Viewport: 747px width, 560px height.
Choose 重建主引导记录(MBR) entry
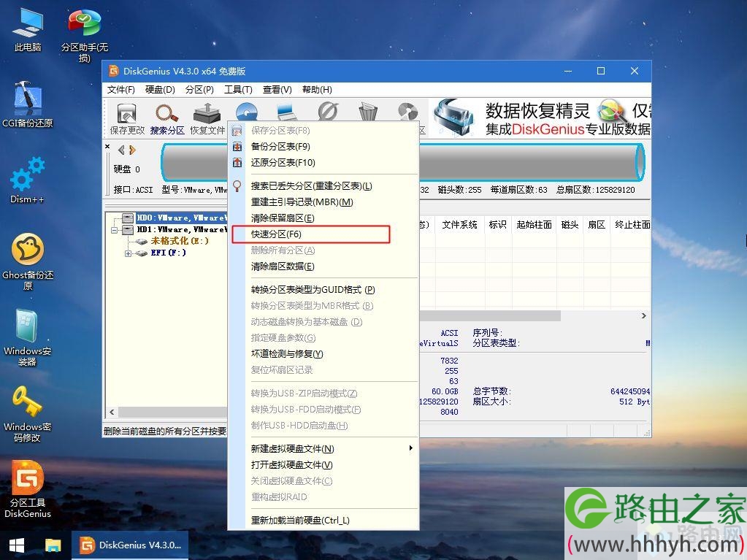tap(323, 202)
